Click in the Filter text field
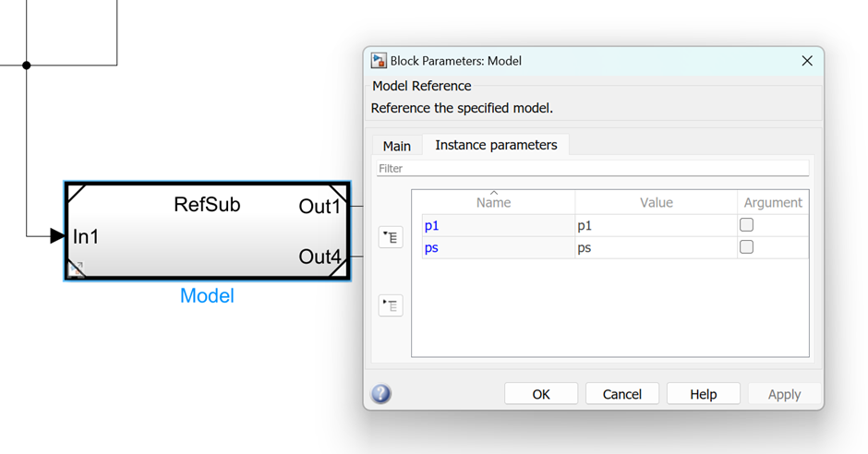This screenshot has width=868, height=454. coord(592,168)
